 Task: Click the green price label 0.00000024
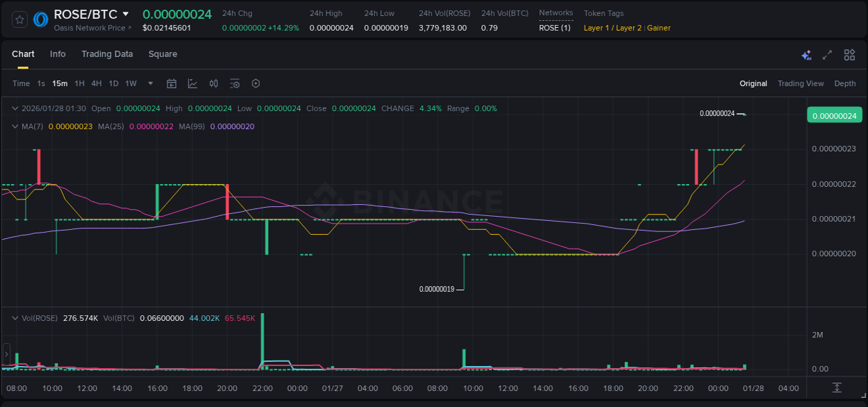point(834,115)
